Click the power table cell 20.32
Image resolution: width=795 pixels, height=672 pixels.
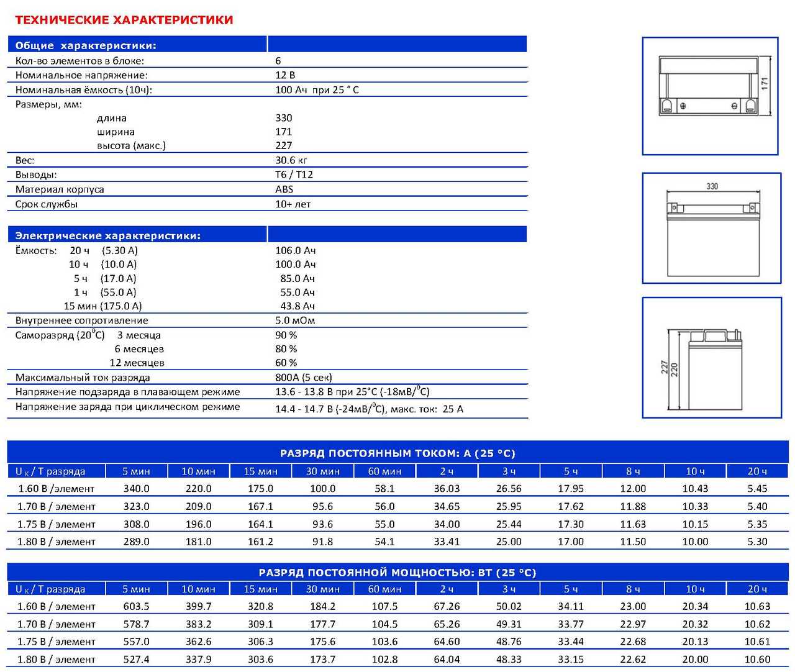point(695,624)
